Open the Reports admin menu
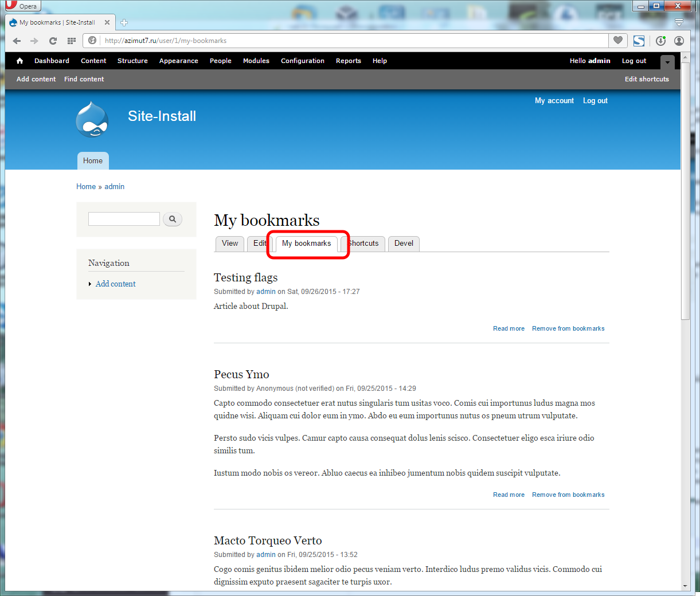Screen dimensions: 700x596 349,61
